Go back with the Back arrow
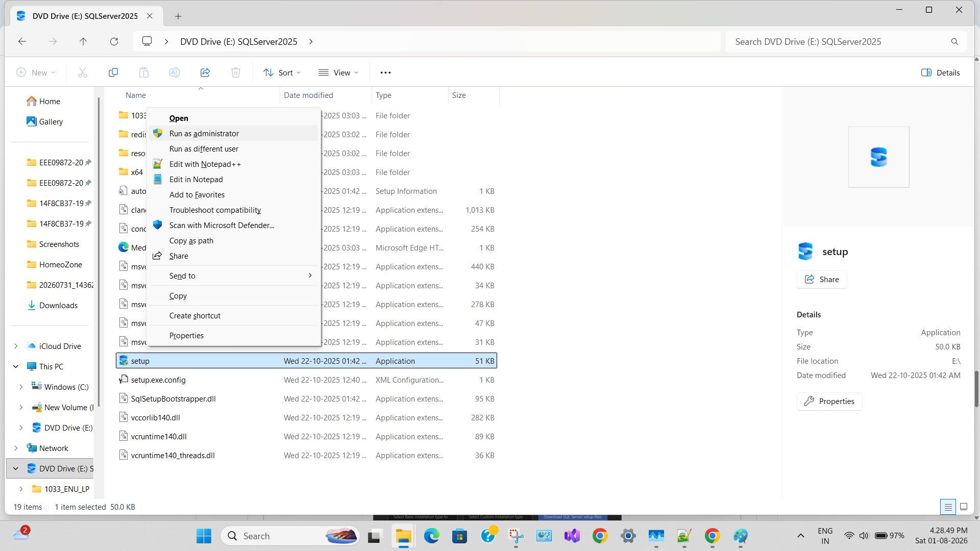This screenshot has width=980, height=551. point(22,41)
